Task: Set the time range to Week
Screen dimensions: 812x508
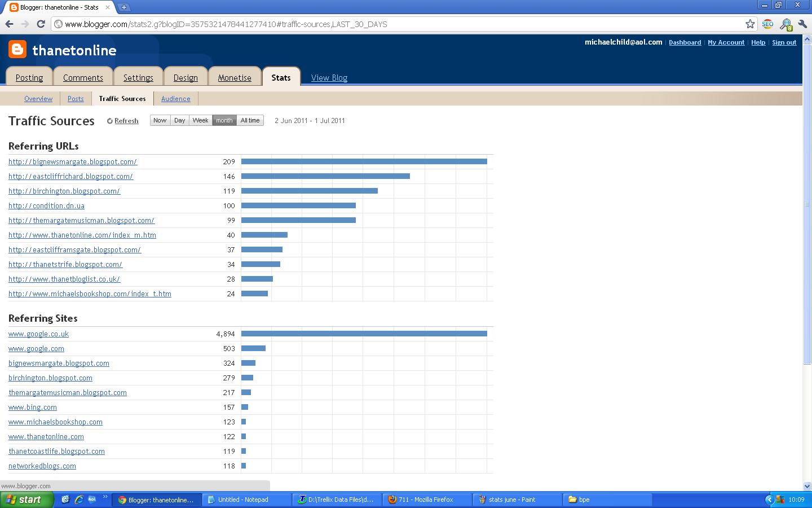Action: pyautogui.click(x=201, y=120)
